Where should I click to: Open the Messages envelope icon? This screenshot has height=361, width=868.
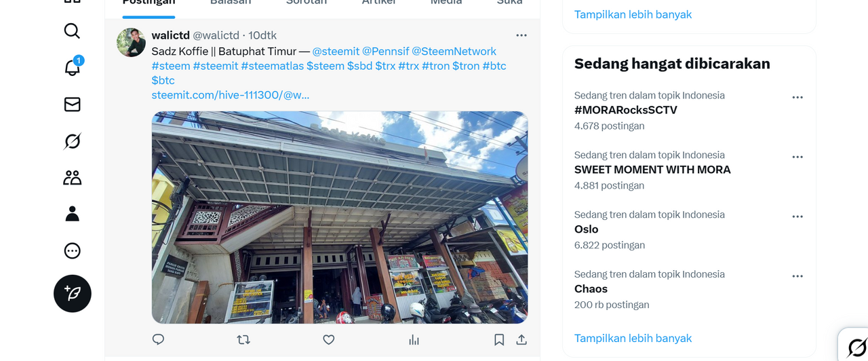(x=72, y=104)
